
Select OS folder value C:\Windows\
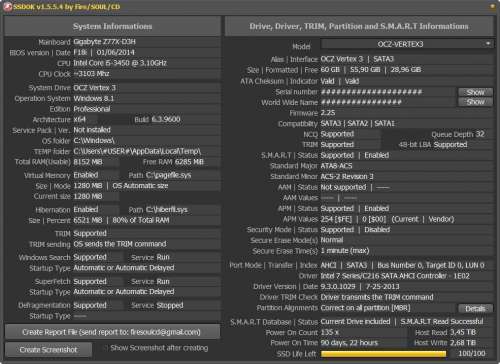(x=94, y=140)
